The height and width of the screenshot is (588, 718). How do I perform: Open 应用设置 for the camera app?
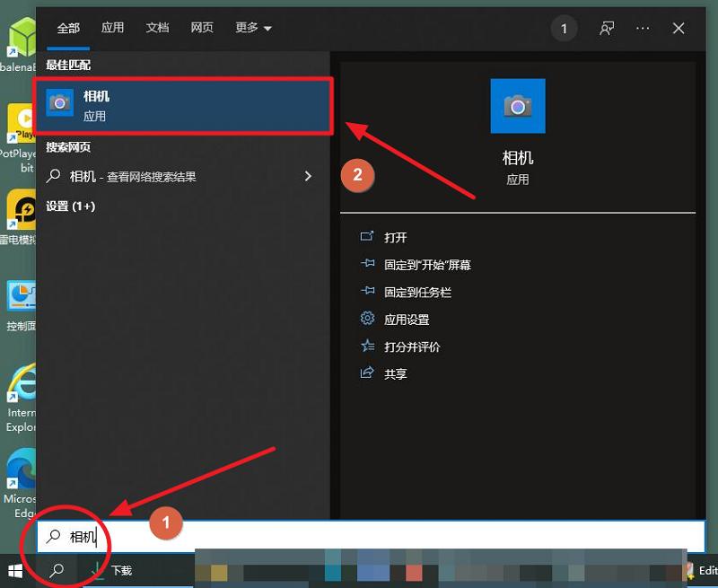(407, 320)
